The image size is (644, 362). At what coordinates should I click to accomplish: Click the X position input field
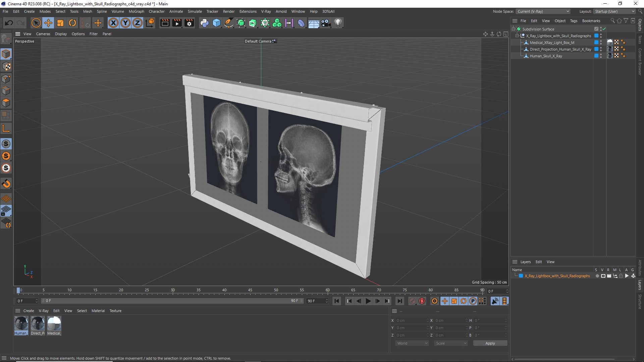412,320
